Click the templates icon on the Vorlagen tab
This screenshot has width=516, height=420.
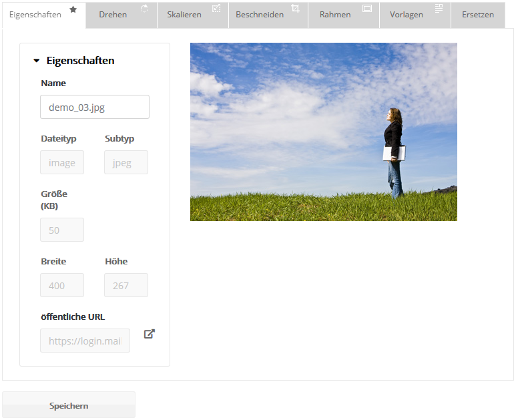click(439, 8)
